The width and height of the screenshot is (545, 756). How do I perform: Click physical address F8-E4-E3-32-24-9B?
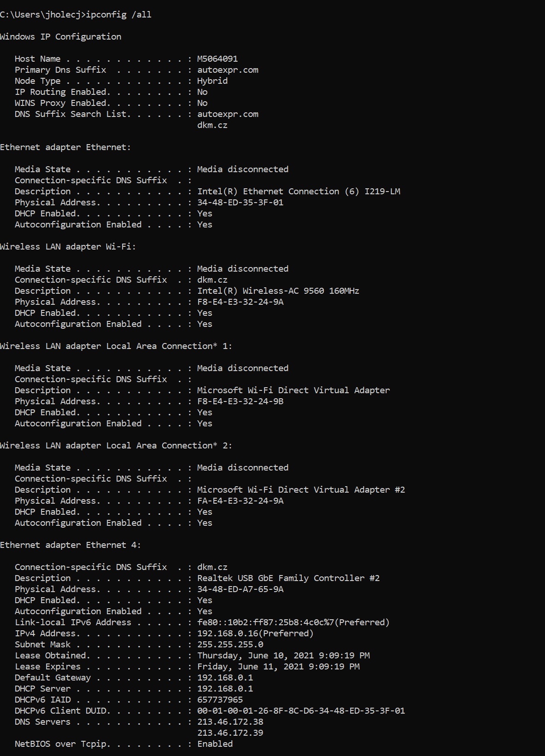click(240, 401)
